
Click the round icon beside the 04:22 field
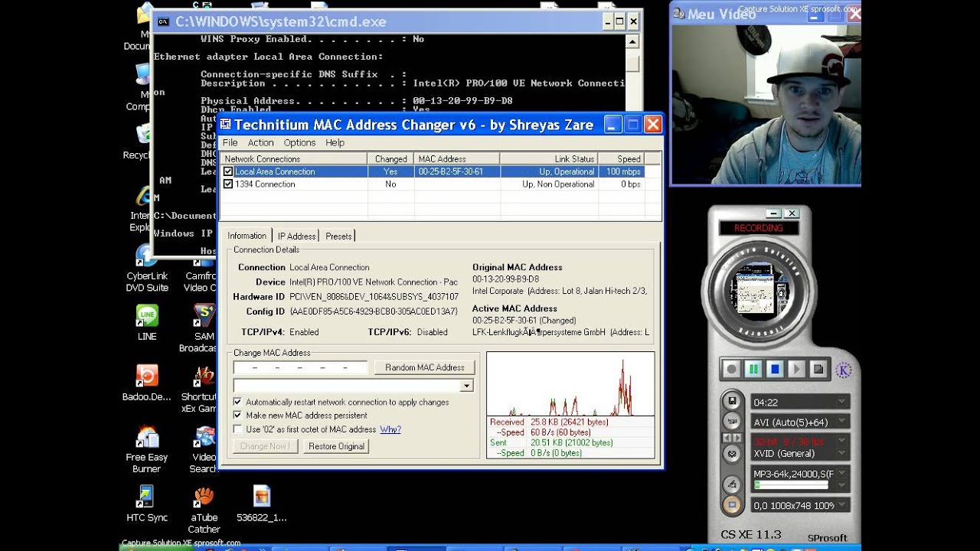pyautogui.click(x=732, y=401)
